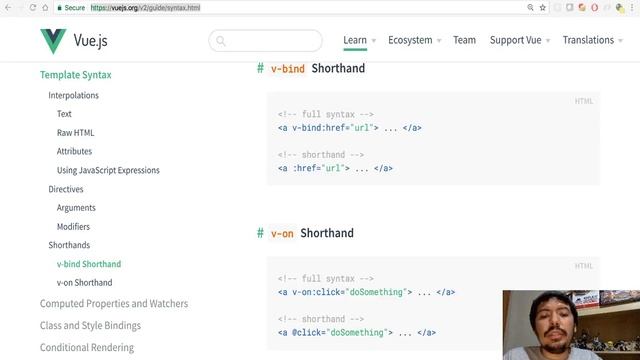Viewport: 640px width, 360px height.
Task: Click the v-on:click="doSomething" code line
Action: coord(367,292)
